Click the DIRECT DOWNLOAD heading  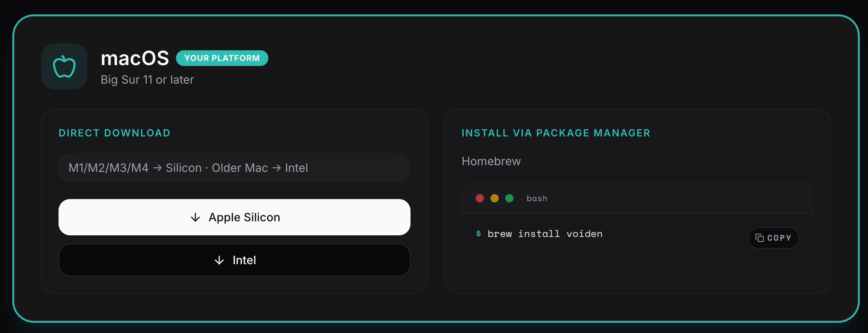[x=115, y=133]
